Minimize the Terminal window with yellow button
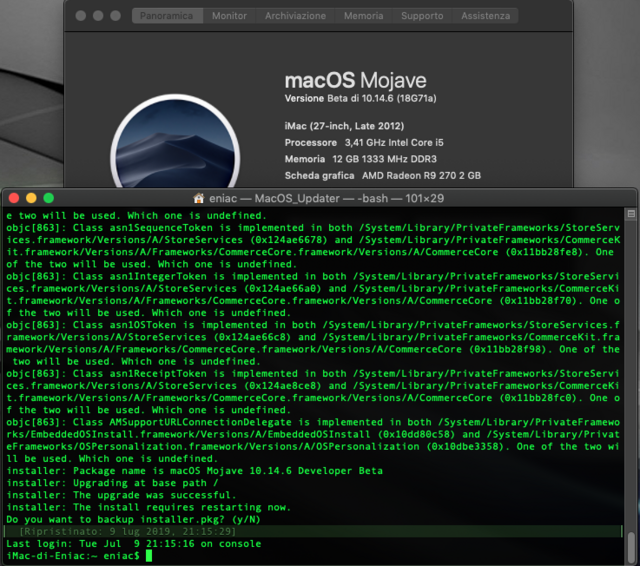 pyautogui.click(x=31, y=198)
